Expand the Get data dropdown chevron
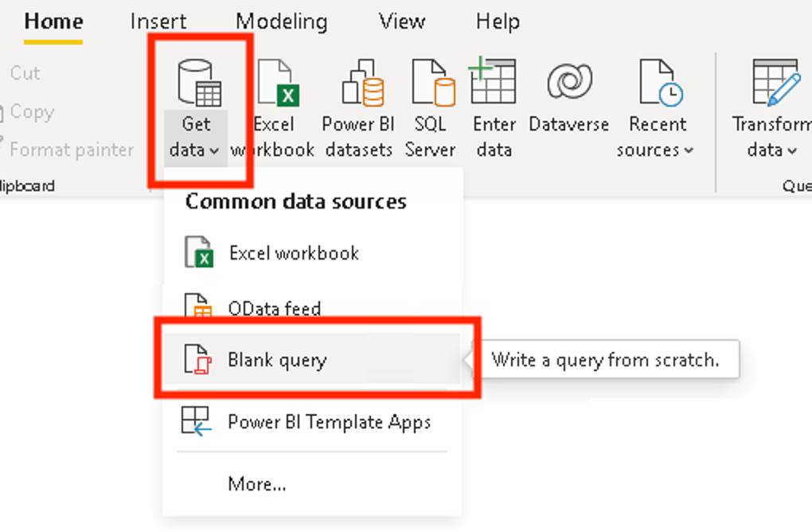 [213, 151]
